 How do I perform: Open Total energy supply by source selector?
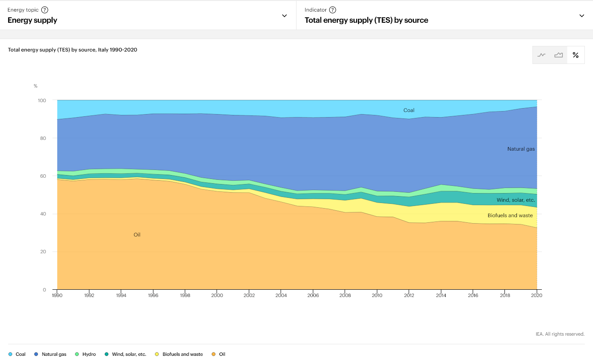click(x=445, y=15)
